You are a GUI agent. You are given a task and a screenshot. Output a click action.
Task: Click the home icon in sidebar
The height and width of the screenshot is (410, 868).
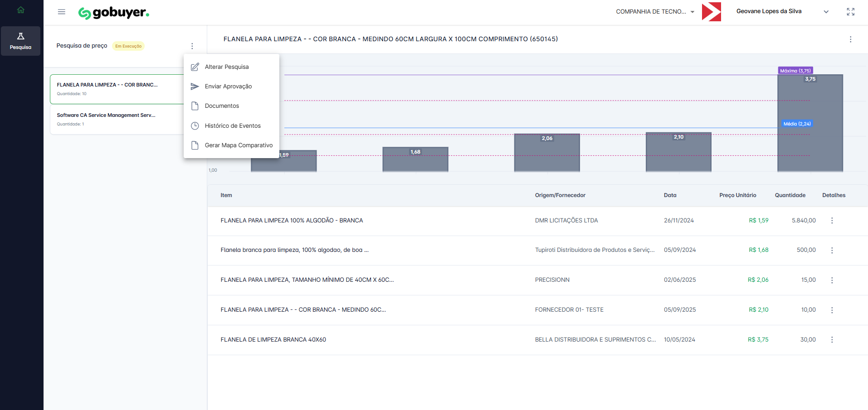coord(21,10)
